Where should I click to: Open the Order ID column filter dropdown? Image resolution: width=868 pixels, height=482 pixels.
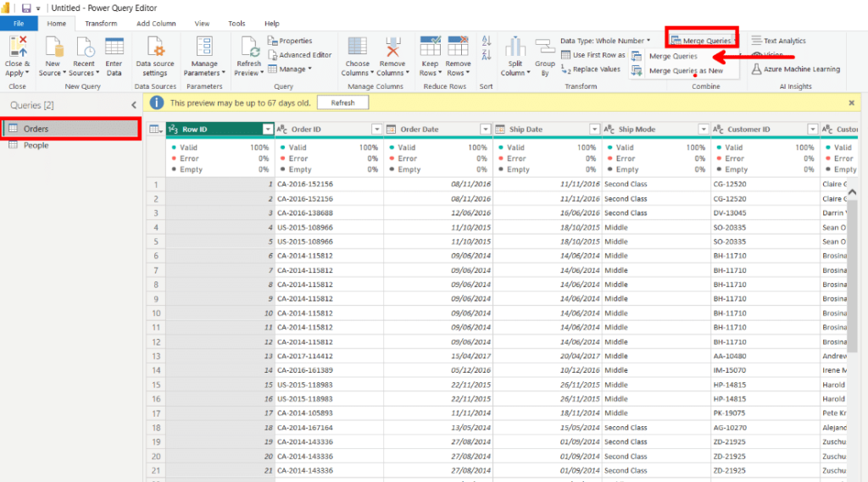tap(376, 130)
